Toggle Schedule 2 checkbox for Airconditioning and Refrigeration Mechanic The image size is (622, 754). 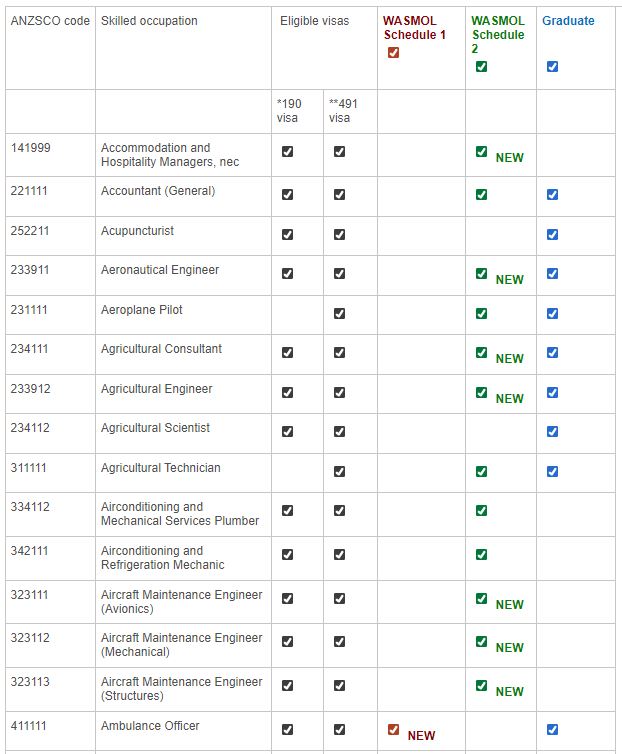(481, 554)
